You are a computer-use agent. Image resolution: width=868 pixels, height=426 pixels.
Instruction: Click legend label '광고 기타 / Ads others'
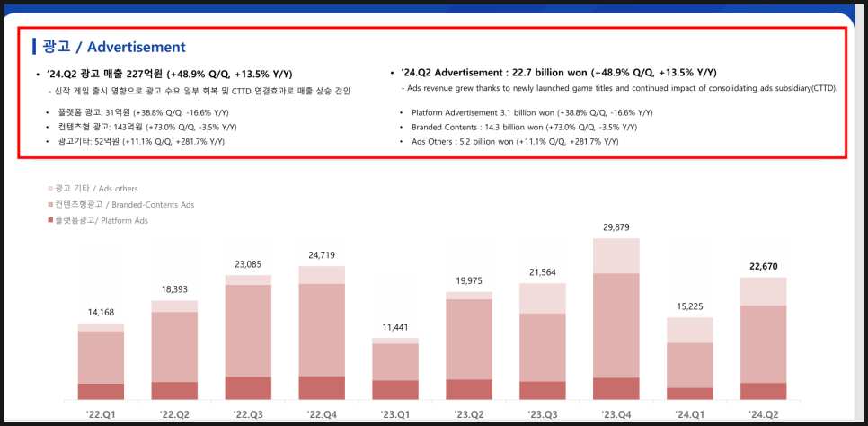(97, 189)
